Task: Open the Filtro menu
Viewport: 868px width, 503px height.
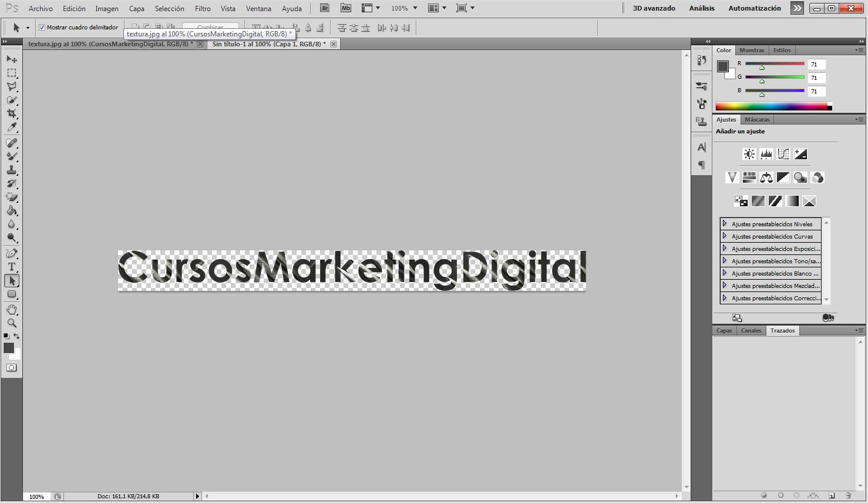Action: [202, 8]
